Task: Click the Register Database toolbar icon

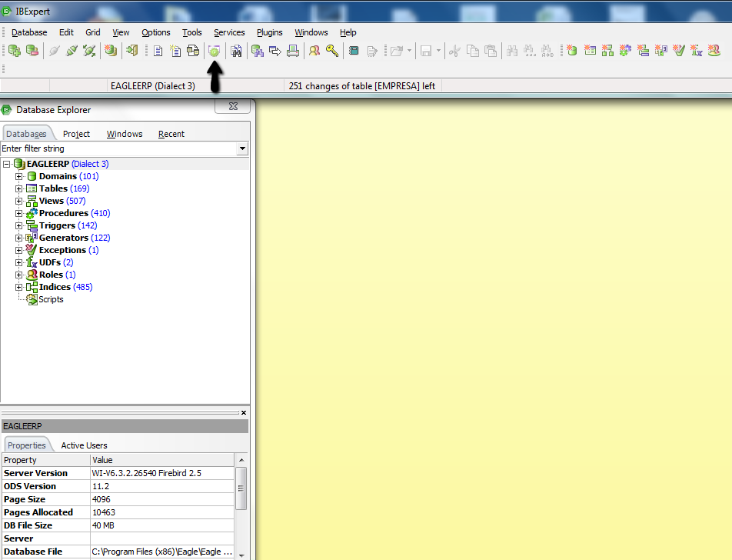Action: click(x=15, y=51)
